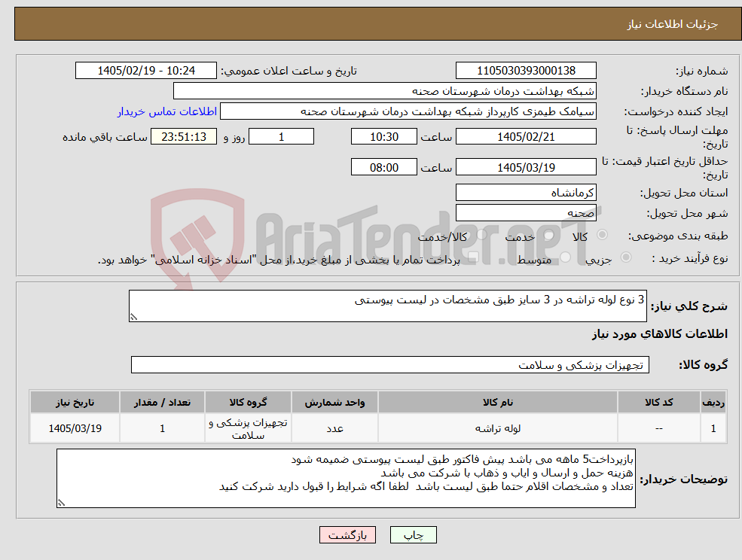Select the متوسط purchase type radio
Viewport: 742px width, 560px height.
(566, 257)
